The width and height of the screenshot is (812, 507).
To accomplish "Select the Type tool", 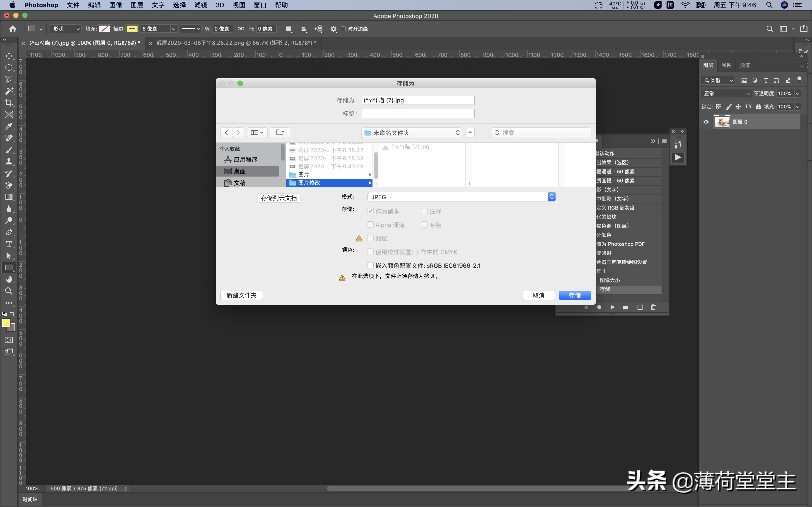I will [x=9, y=244].
